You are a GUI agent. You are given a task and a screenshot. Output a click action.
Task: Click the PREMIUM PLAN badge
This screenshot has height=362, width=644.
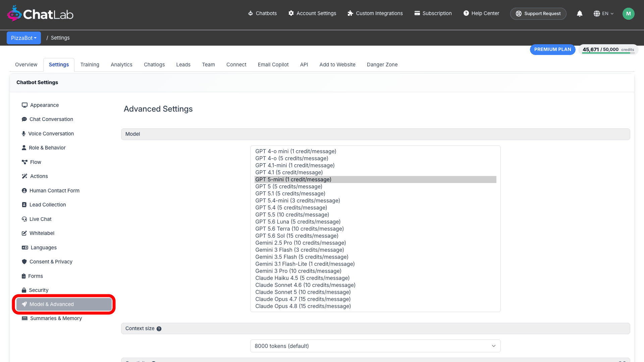[x=553, y=50]
